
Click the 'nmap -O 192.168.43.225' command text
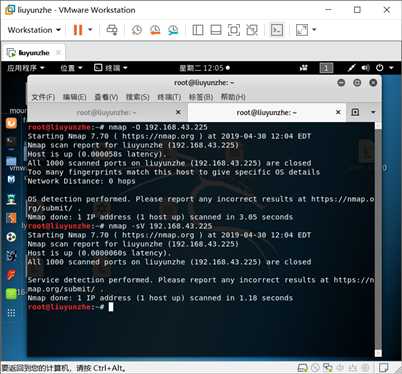158,127
